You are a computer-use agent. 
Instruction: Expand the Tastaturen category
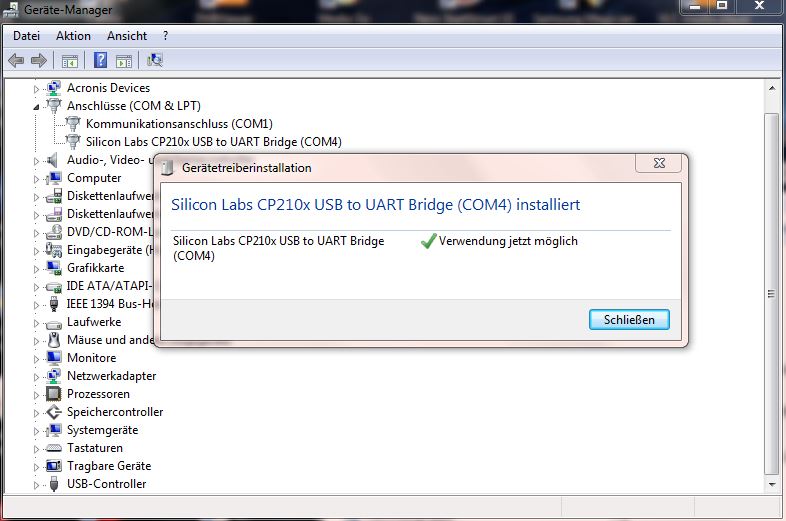(x=36, y=449)
